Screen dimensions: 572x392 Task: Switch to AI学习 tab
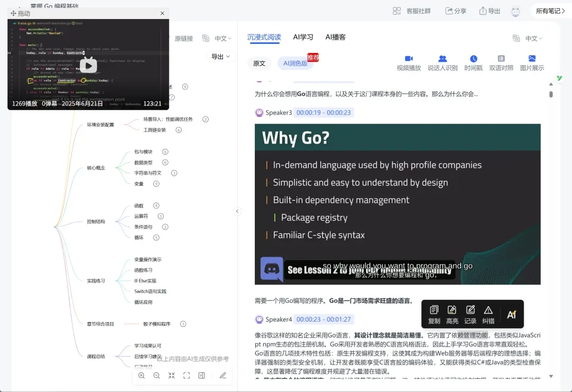click(303, 37)
